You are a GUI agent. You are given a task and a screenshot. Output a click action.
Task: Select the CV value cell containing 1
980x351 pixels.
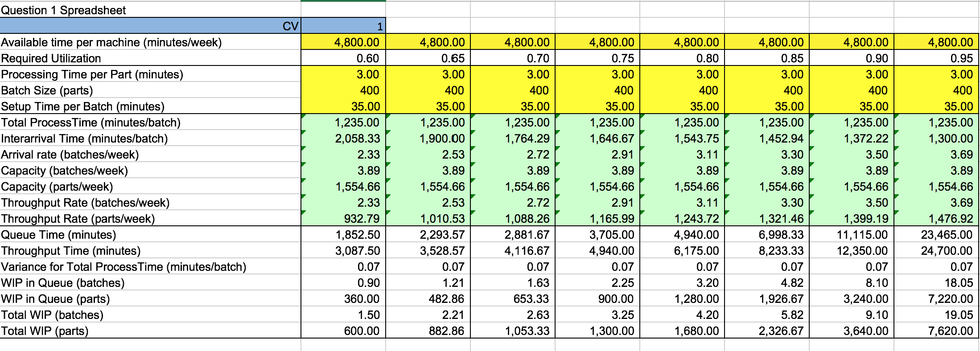click(x=343, y=26)
